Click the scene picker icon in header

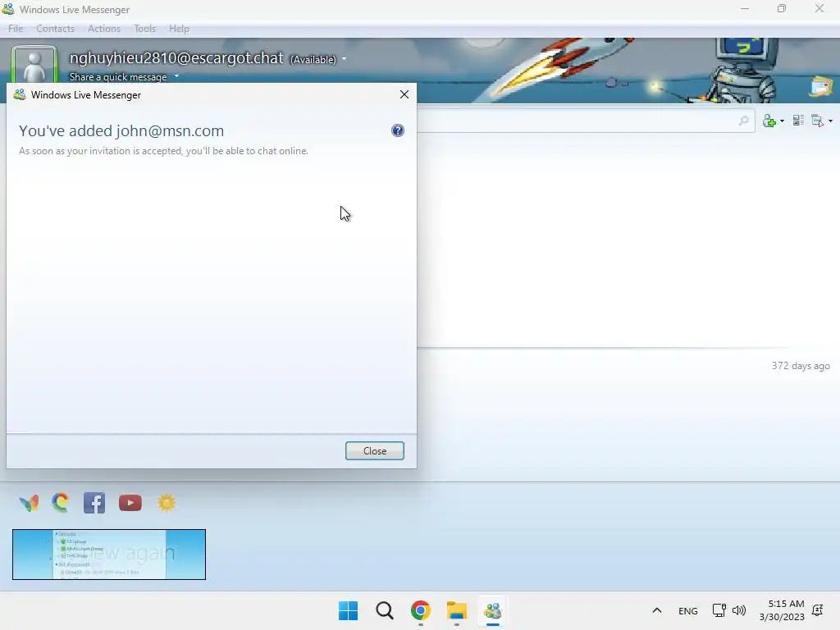pos(820,86)
